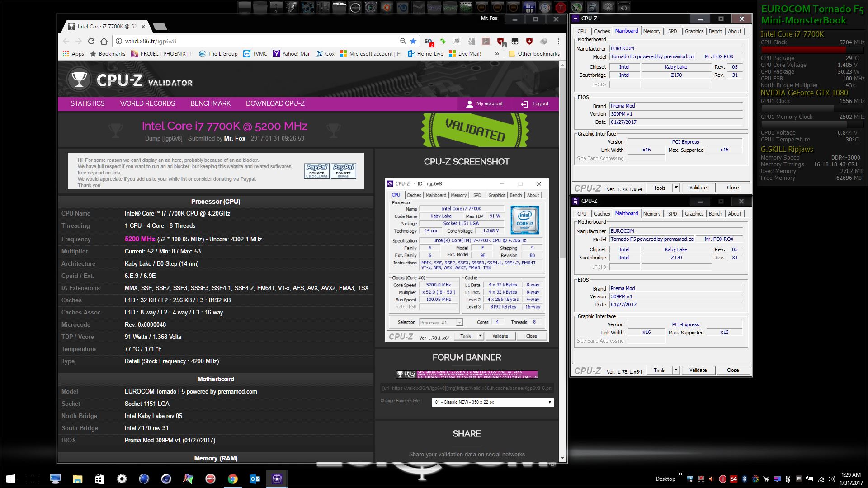Viewport: 868px width, 488px height.
Task: Click the PayPal donate US dollars button
Action: [316, 171]
